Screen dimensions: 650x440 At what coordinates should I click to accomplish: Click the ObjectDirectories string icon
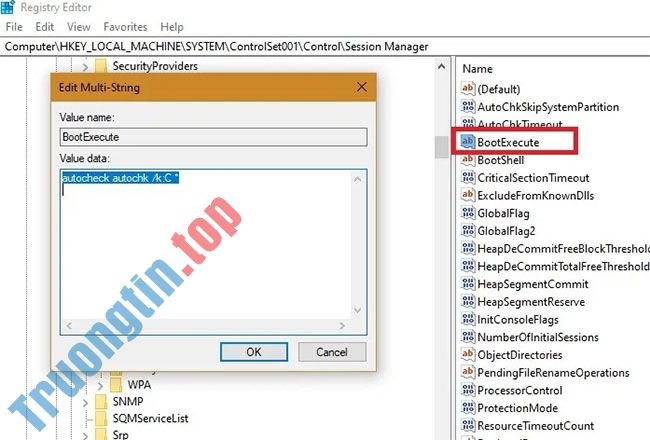pos(468,354)
